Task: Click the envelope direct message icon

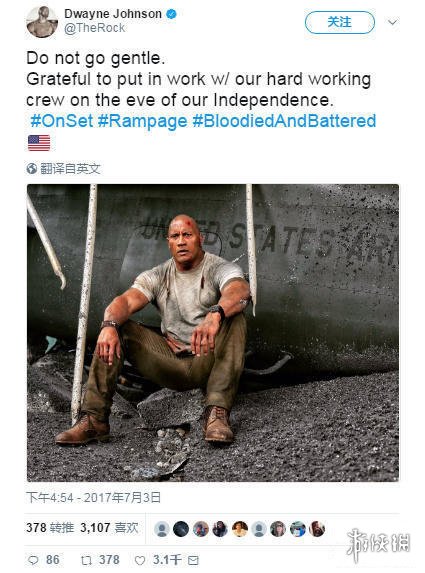Action: point(193,560)
